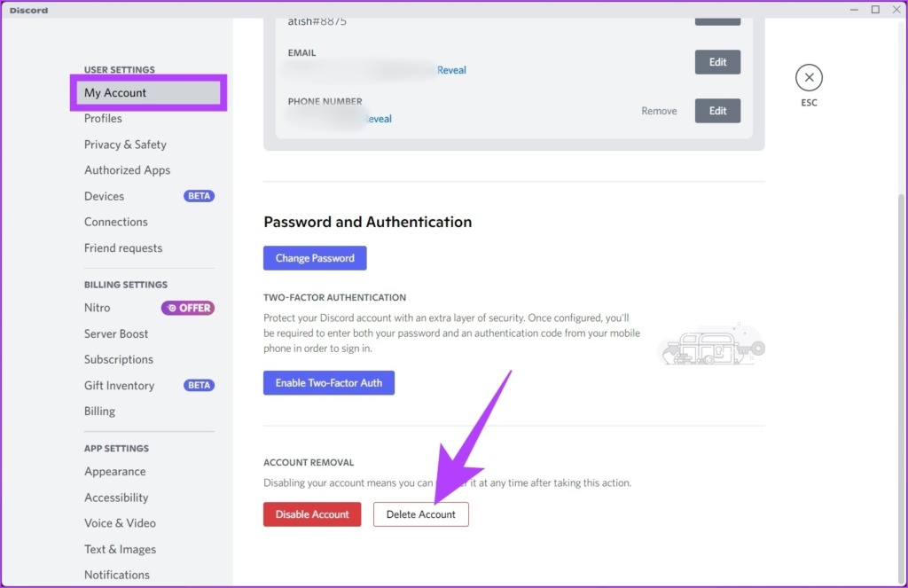Edit the email address
The image size is (908, 588).
pos(717,62)
